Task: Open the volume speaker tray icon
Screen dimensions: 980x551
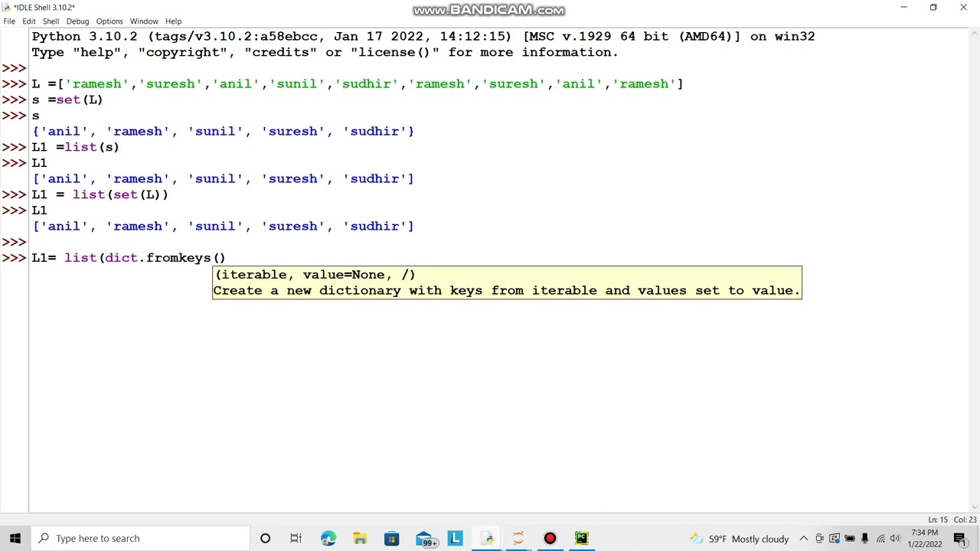Action: [x=895, y=539]
